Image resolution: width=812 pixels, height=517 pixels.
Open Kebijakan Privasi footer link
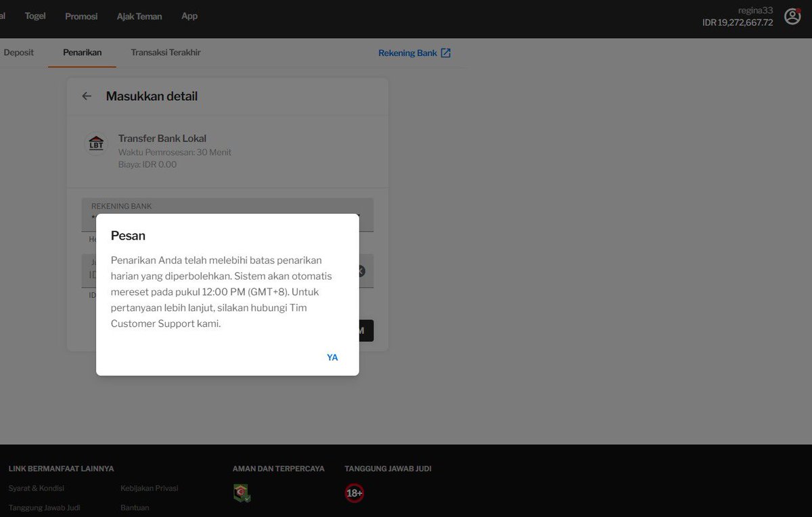click(150, 488)
